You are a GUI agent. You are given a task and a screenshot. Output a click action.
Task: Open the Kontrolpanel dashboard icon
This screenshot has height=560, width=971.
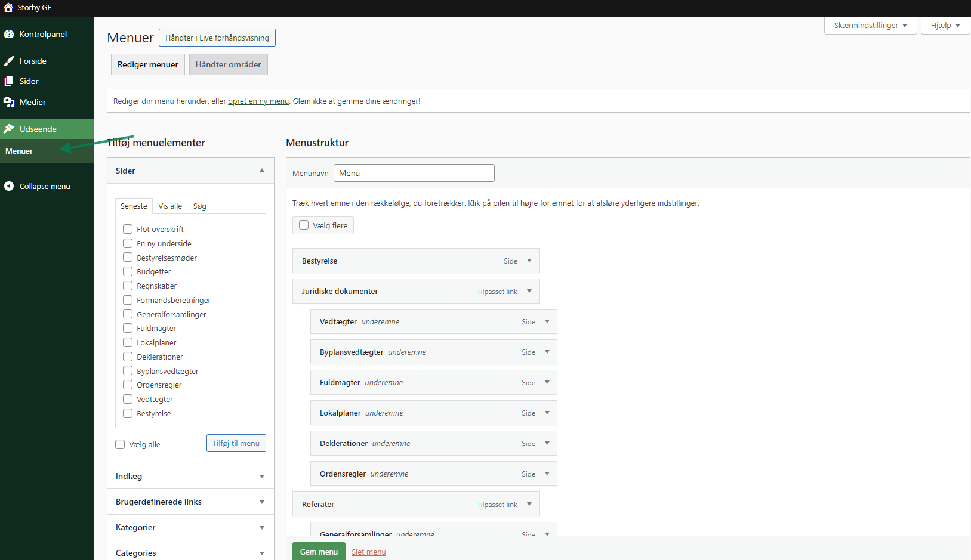9,34
